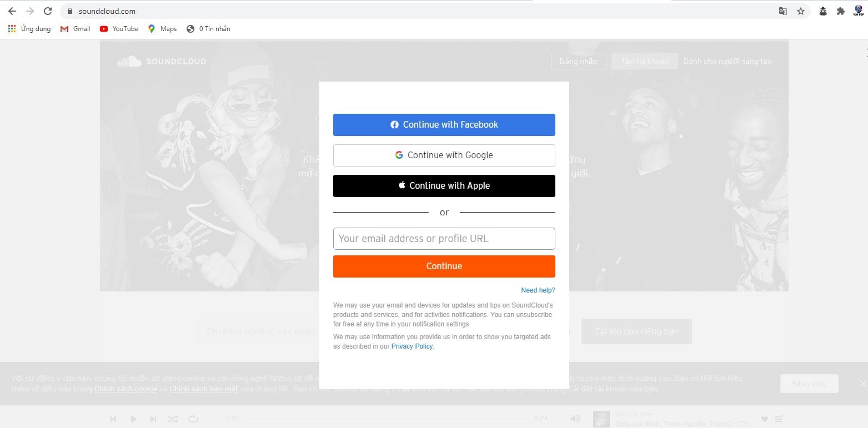Reload the page with the refresh icon
Image resolution: width=868 pixels, height=428 pixels.
(48, 11)
